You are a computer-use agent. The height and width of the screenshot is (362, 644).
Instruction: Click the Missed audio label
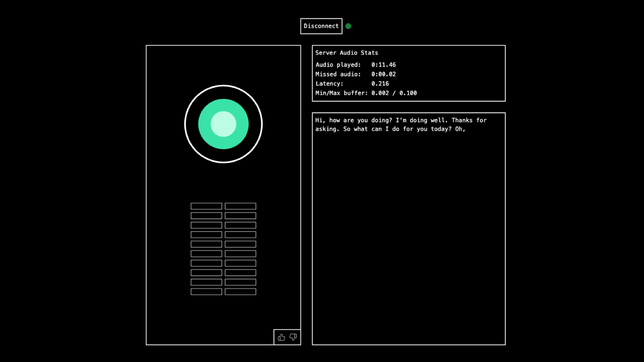338,74
